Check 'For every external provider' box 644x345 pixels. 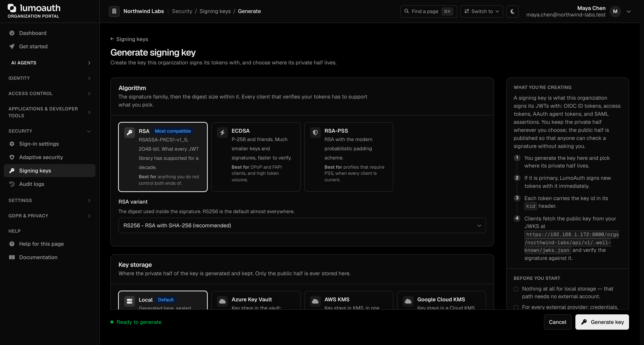516,307
